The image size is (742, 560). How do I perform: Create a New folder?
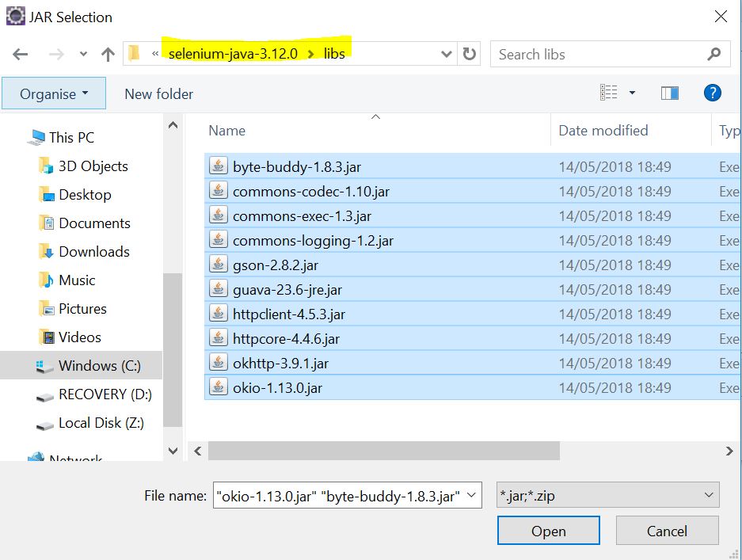[158, 93]
